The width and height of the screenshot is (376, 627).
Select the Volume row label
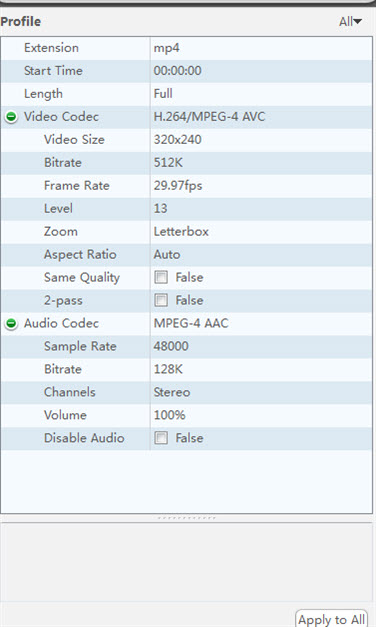(65, 415)
